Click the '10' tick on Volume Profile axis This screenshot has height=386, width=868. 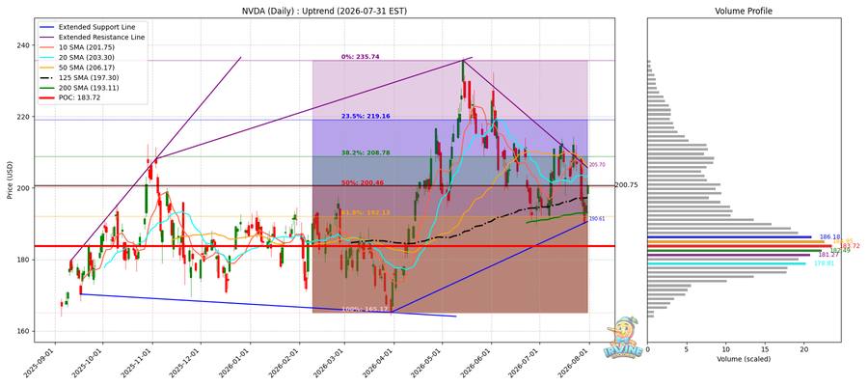click(725, 349)
